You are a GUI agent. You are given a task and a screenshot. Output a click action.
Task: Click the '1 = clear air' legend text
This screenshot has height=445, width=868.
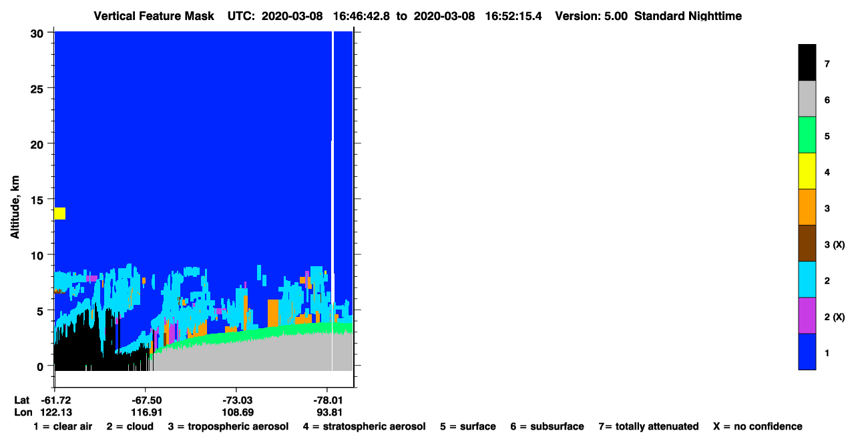[x=63, y=426]
